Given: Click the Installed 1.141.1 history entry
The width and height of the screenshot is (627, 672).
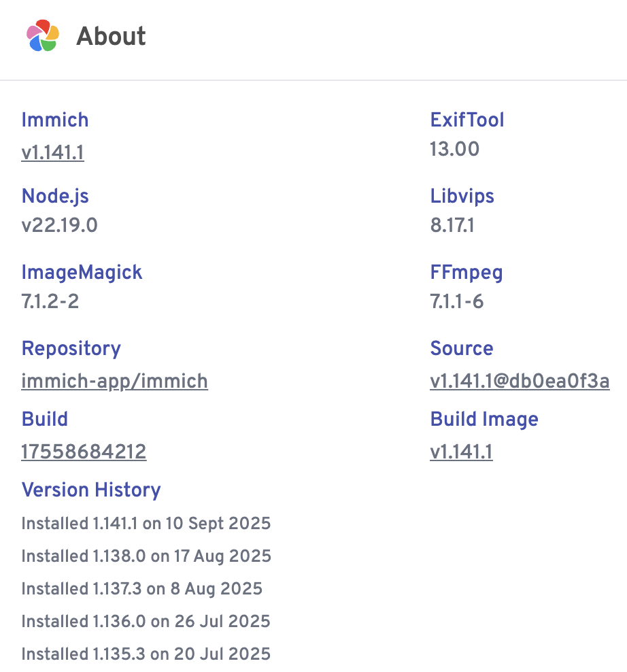Looking at the screenshot, I should pyautogui.click(x=146, y=524).
